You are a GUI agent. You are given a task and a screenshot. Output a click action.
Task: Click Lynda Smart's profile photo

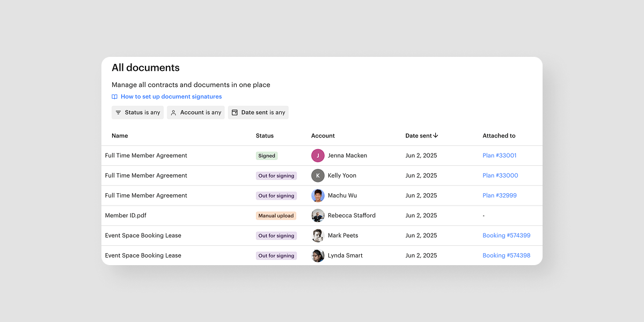click(x=318, y=255)
